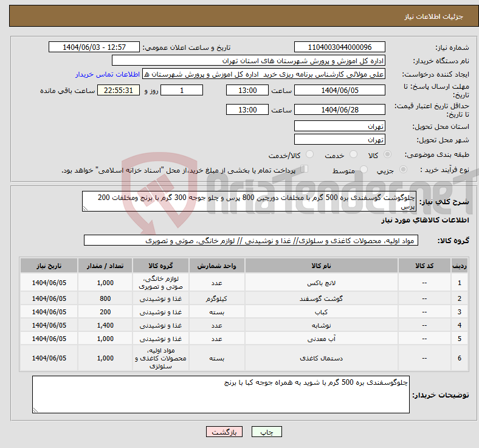Image resolution: width=479 pixels, height=448 pixels.
Task: Click the quantity 200 cell
Action: coord(105,312)
